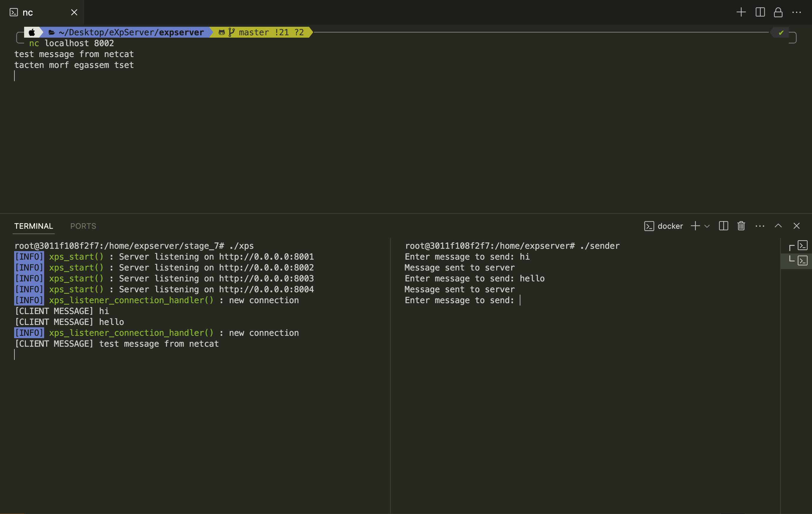The height and width of the screenshot is (514, 812).
Task: Click the docker terminal profile label
Action: pos(670,226)
